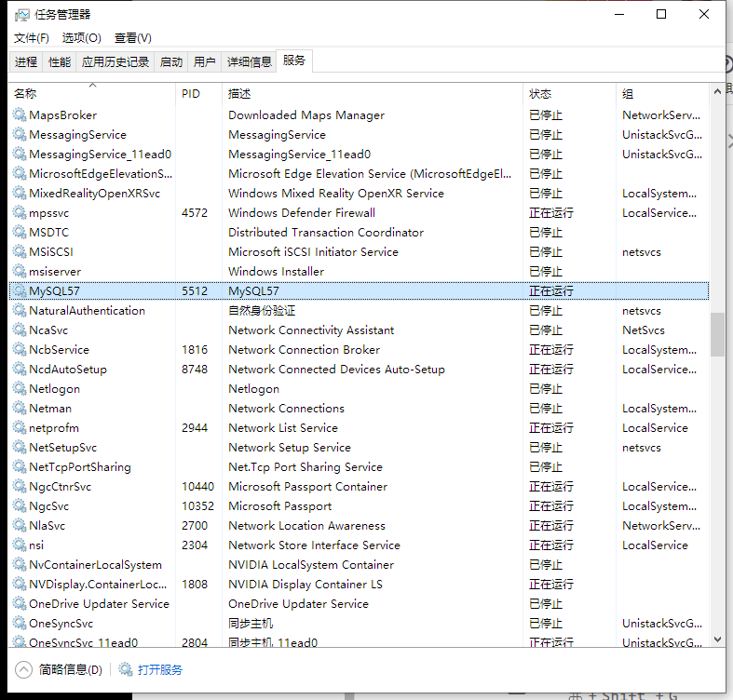Sort services by the 名称 column header
Image resolution: width=733 pixels, height=700 pixels.
coord(92,93)
